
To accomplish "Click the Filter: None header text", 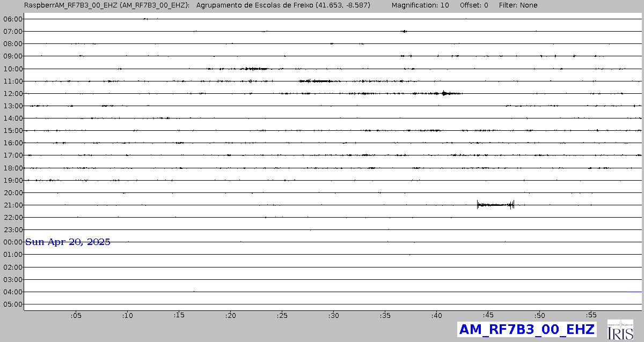I will 518,5.
